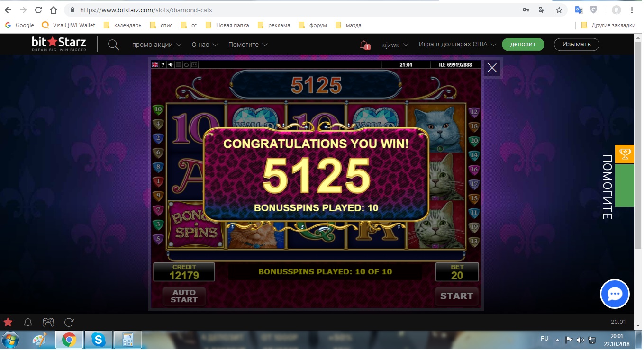The height and width of the screenshot is (350, 644).
Task: Expand the промо акции menu
Action: [x=157, y=45]
